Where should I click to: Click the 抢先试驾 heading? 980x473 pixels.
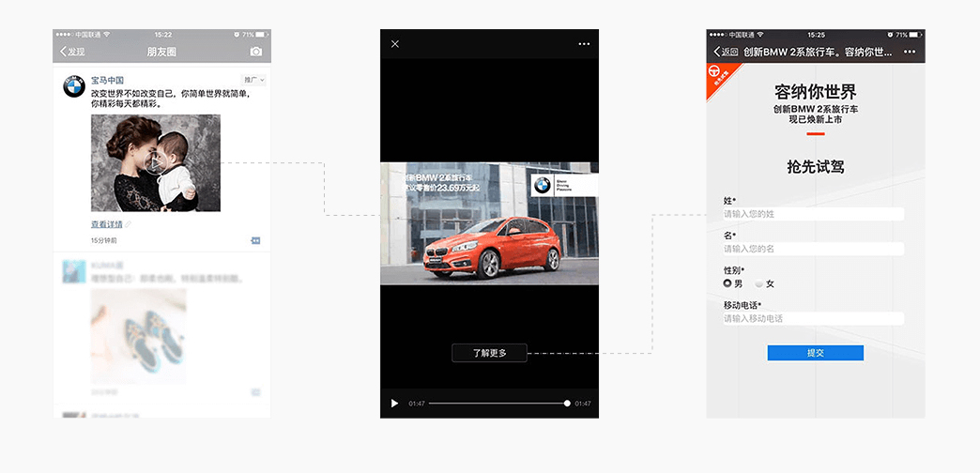coord(816,167)
